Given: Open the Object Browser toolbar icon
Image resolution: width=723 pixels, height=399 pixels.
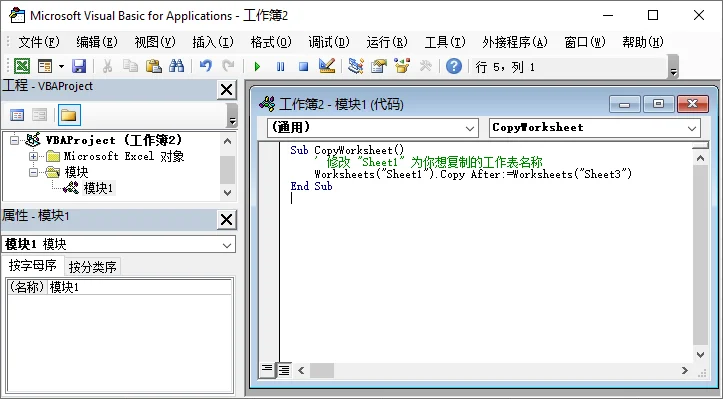Looking at the screenshot, I should (402, 66).
